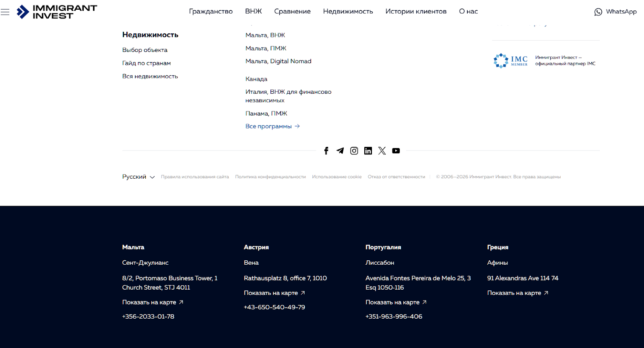This screenshot has width=644, height=348.
Task: Open the Недвижимость navigation menu
Action: 348,12
